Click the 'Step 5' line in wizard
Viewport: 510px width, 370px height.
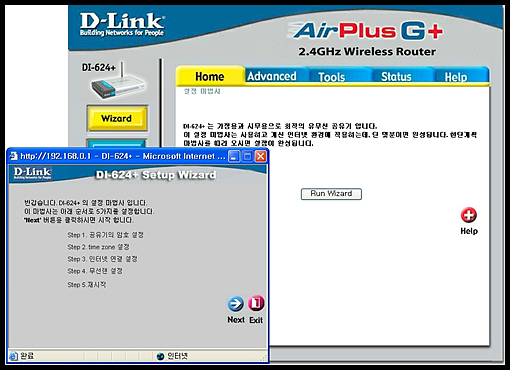(87, 285)
